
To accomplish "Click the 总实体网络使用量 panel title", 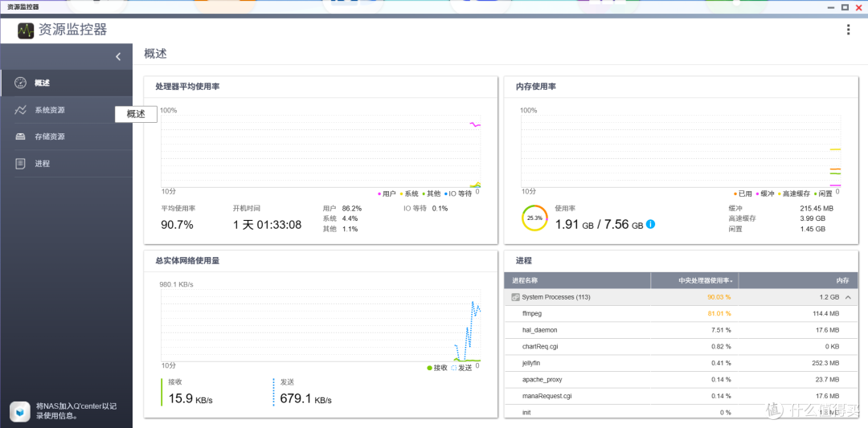I will [x=187, y=260].
